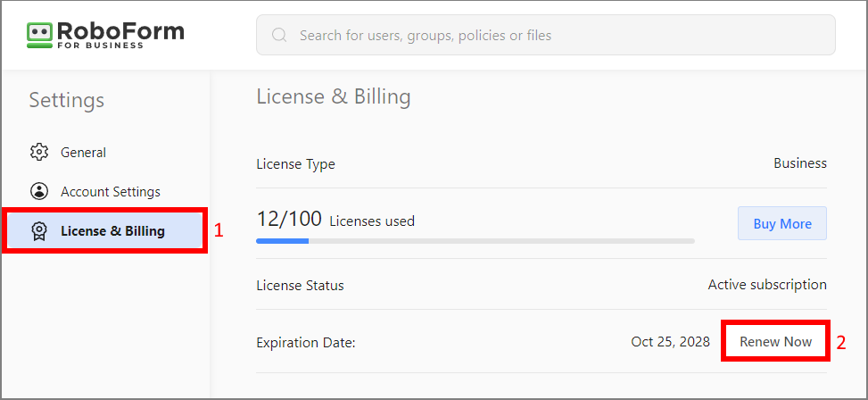868x400 pixels.
Task: Click the License & Billing page heading
Action: (x=333, y=96)
